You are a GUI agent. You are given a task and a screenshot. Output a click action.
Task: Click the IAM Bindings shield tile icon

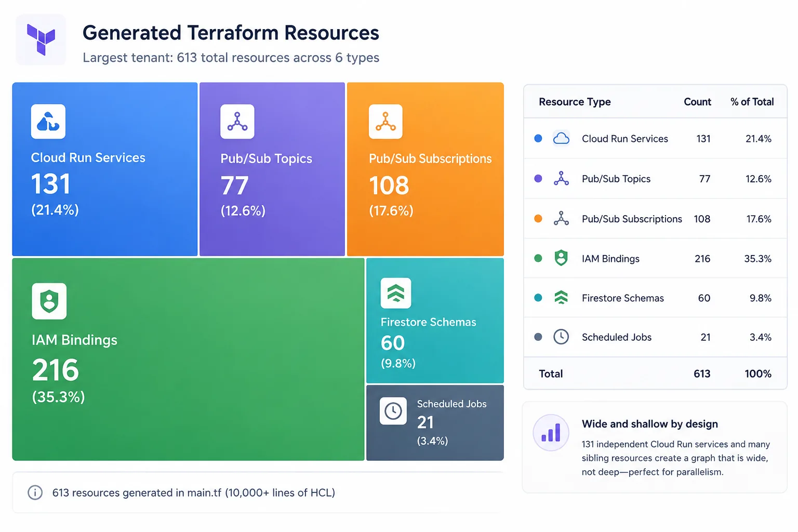[x=49, y=301]
